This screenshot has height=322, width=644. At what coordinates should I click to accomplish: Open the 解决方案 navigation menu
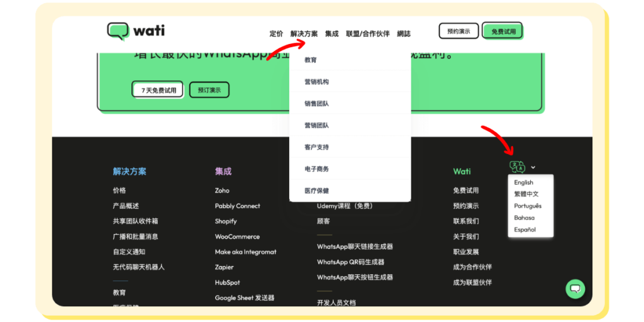click(304, 34)
